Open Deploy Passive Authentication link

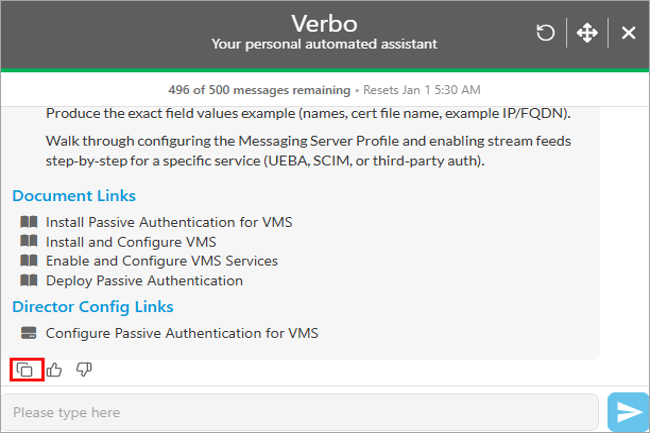click(144, 280)
